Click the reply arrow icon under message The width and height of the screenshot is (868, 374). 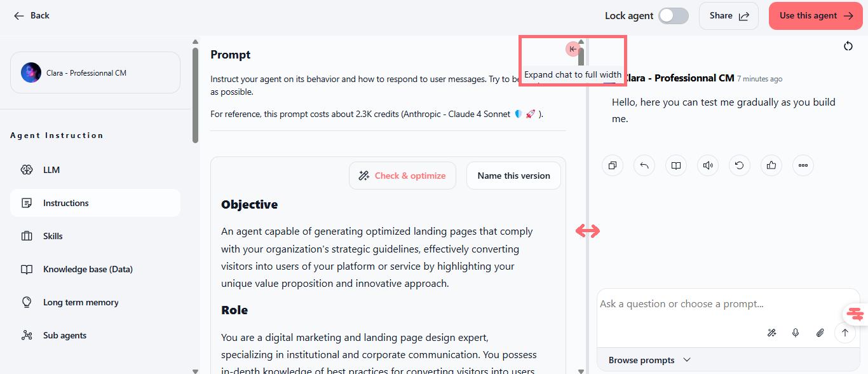[644, 165]
